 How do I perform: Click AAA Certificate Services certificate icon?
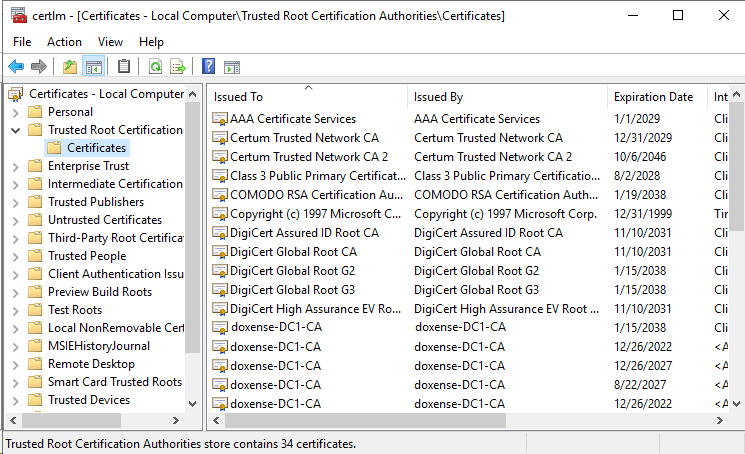(220, 119)
